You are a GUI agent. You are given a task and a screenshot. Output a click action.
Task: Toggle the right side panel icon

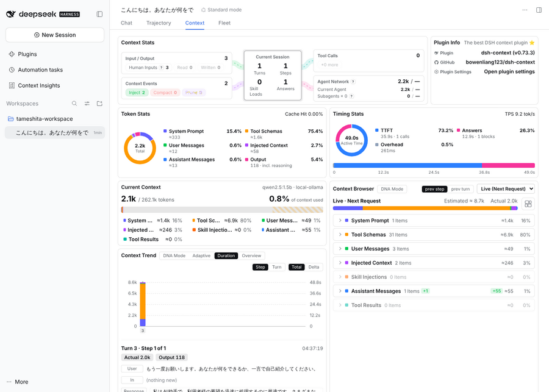point(539,10)
